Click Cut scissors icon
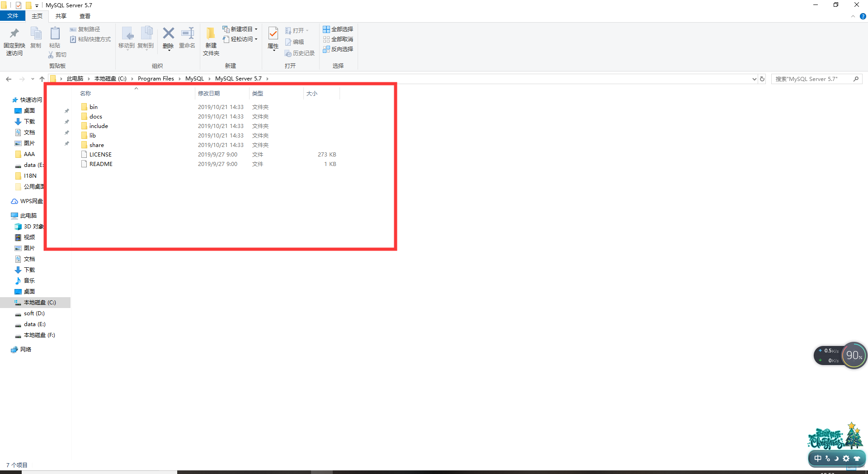This screenshot has height=474, width=868. 51,55
